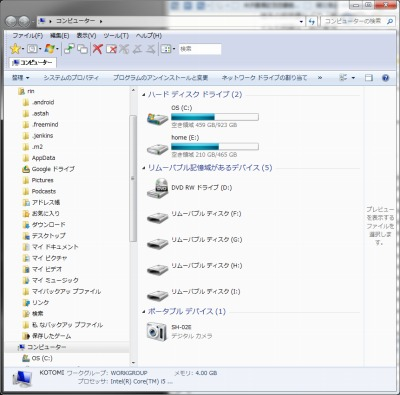Click システムのプロパティ button
The image size is (400, 395).
coord(71,78)
